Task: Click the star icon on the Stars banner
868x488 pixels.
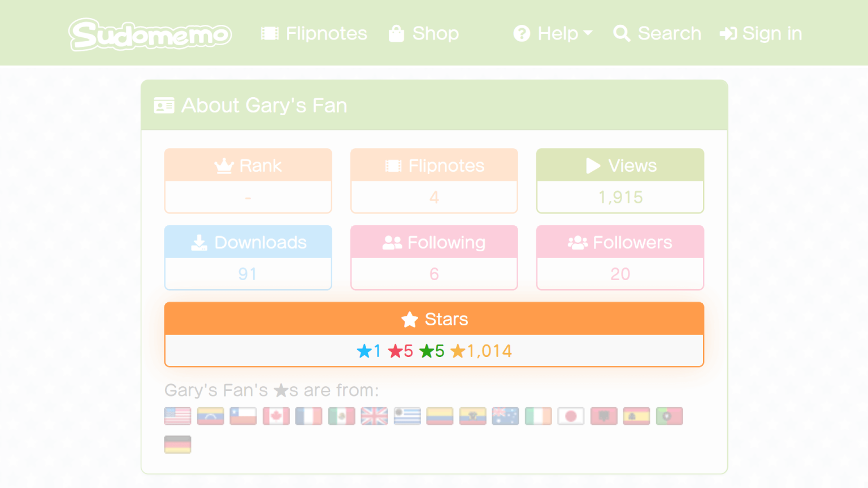Action: (409, 319)
